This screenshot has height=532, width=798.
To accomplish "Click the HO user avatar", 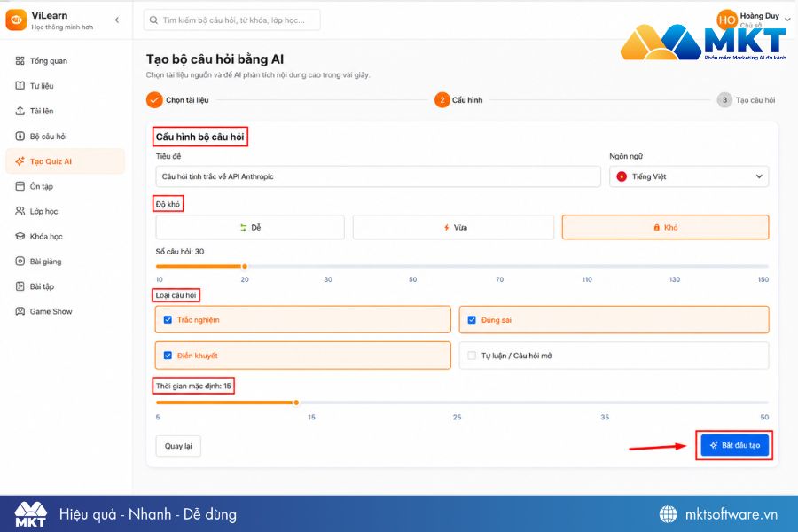I will click(727, 20).
